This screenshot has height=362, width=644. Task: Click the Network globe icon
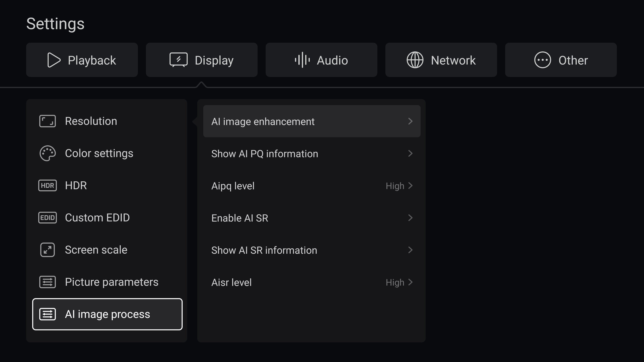pos(415,60)
